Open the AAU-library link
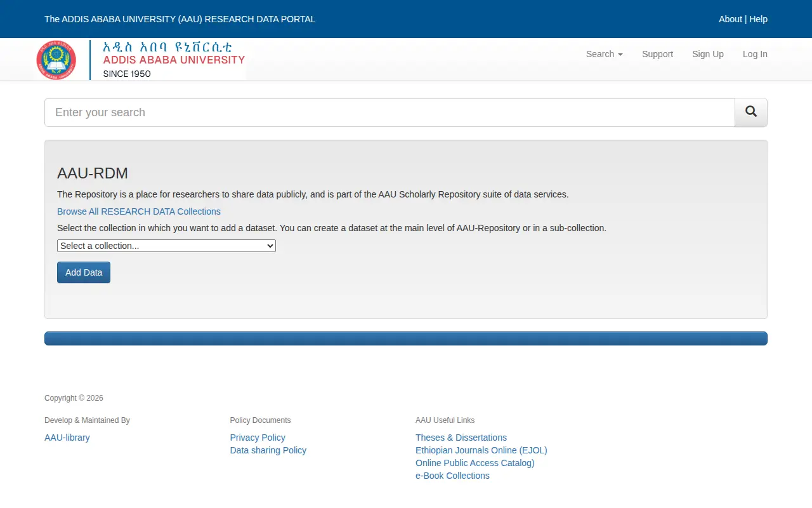 pos(67,438)
